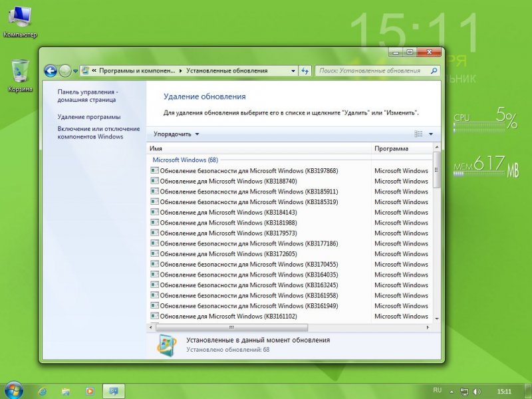This screenshot has height=399, width=532.
Task: Click the installed updates details pane icon
Action: [x=166, y=345]
